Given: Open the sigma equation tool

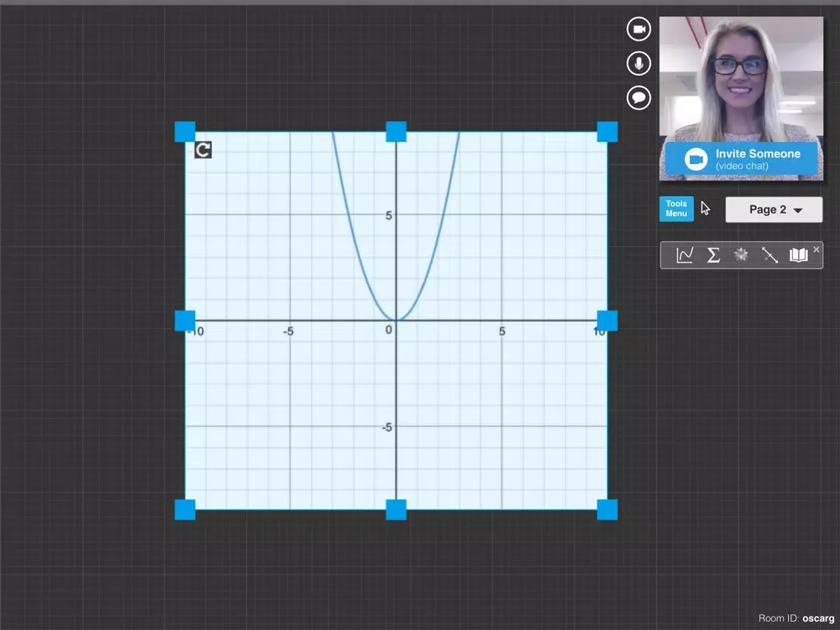Looking at the screenshot, I should tap(713, 255).
